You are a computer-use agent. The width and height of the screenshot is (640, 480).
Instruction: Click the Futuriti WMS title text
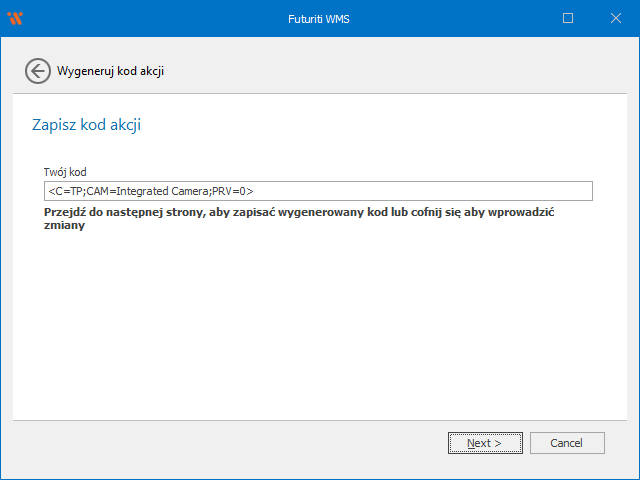point(319,18)
